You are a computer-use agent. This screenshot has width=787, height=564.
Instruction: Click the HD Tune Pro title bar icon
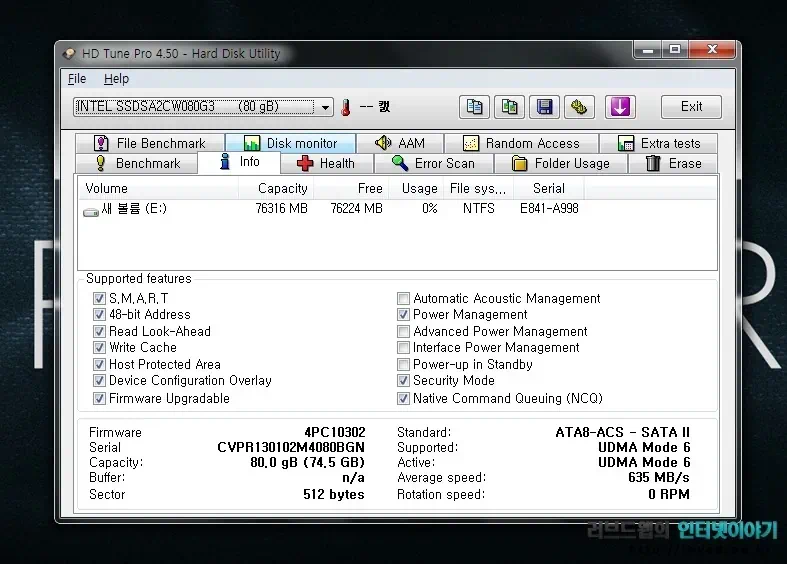[x=69, y=54]
